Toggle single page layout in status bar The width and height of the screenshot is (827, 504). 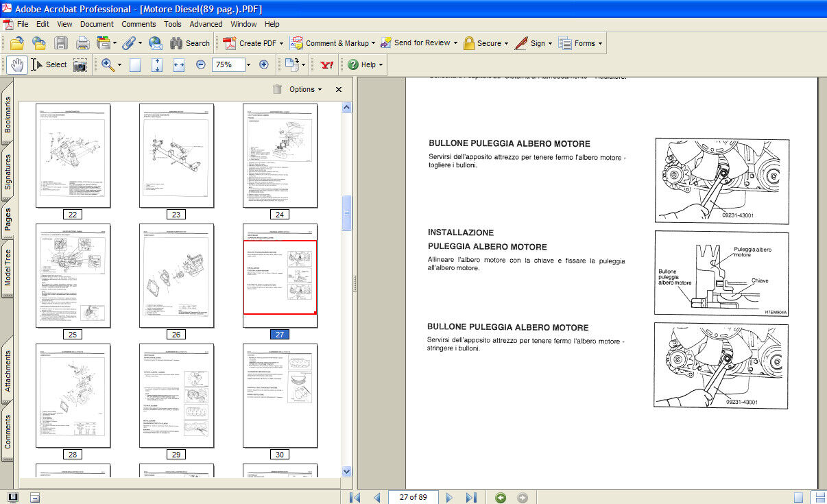798,497
